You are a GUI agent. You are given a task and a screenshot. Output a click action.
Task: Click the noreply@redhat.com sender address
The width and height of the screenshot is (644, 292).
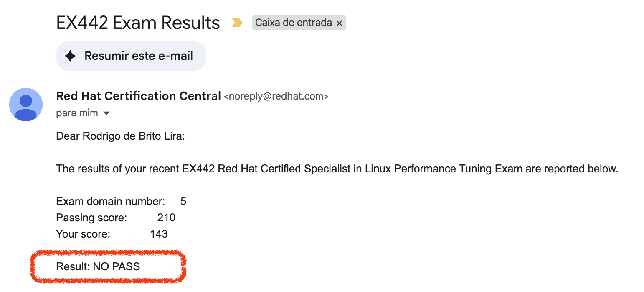point(276,97)
